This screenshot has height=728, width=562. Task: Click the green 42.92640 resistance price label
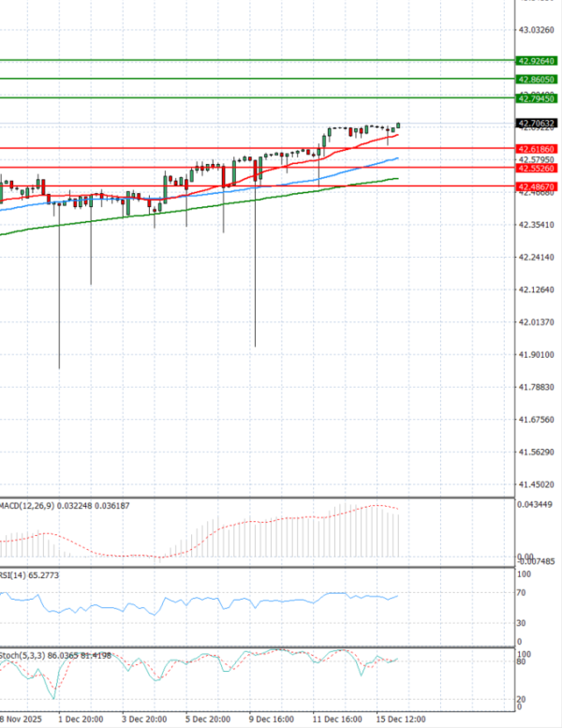click(537, 60)
